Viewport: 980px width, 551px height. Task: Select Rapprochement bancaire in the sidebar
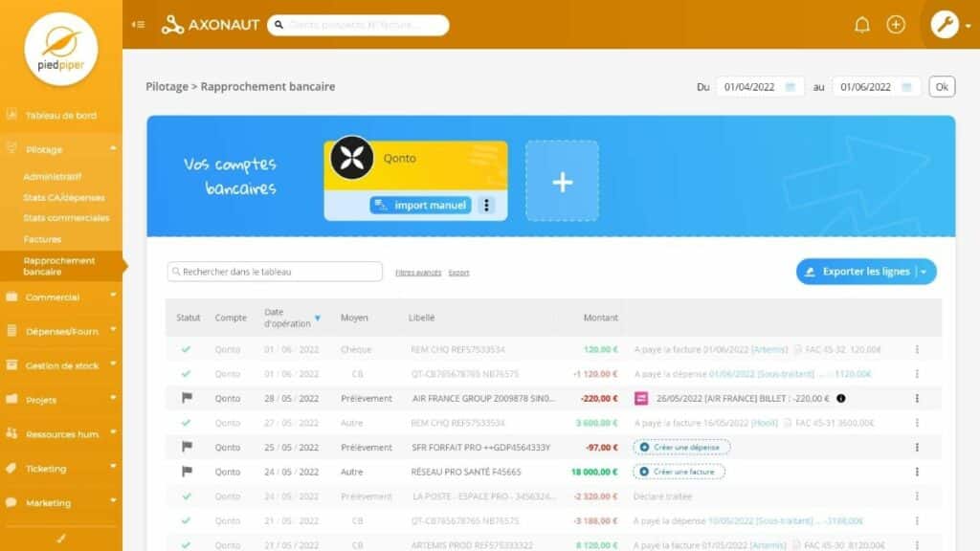pyautogui.click(x=60, y=266)
